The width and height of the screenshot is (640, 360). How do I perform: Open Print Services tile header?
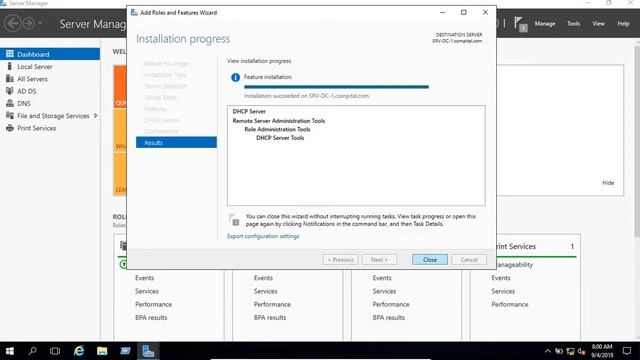coord(536,247)
